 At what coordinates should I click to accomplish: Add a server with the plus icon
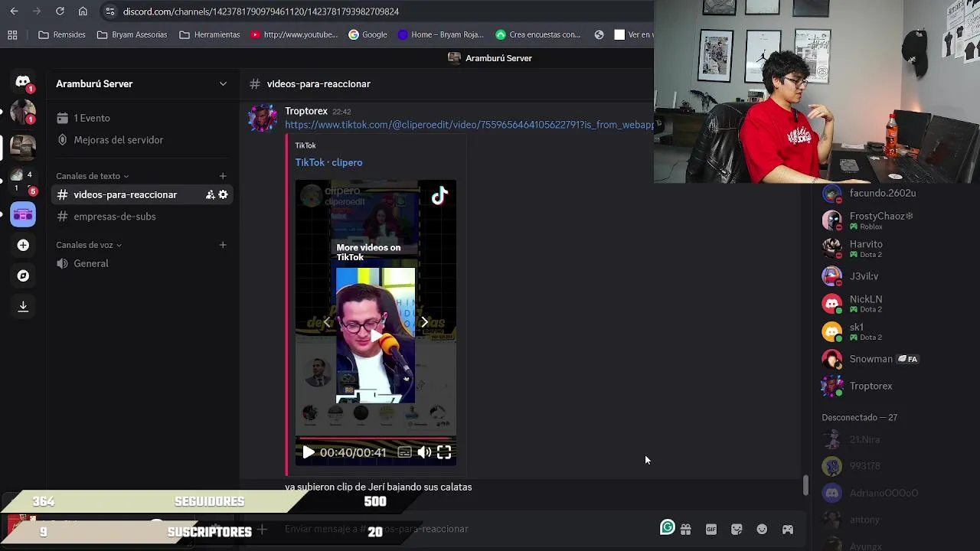(23, 245)
